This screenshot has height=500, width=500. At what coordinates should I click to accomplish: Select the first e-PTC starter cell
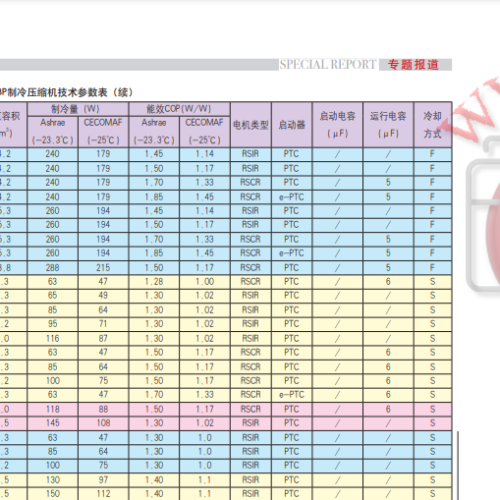(x=292, y=197)
